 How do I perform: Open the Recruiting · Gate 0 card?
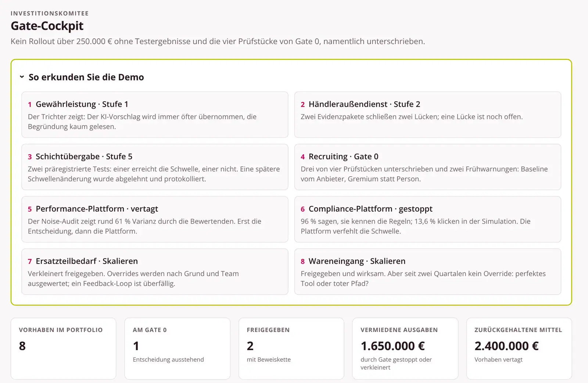[x=428, y=167]
